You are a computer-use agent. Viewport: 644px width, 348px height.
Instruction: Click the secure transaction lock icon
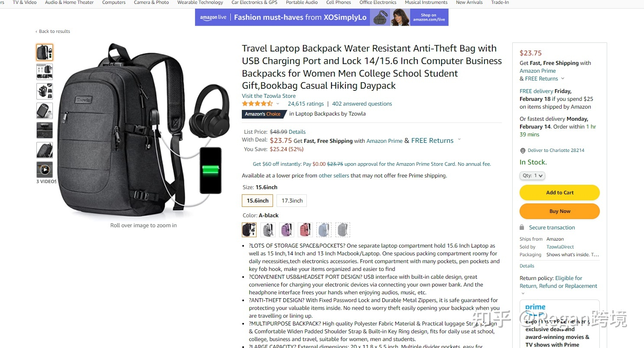tap(522, 227)
